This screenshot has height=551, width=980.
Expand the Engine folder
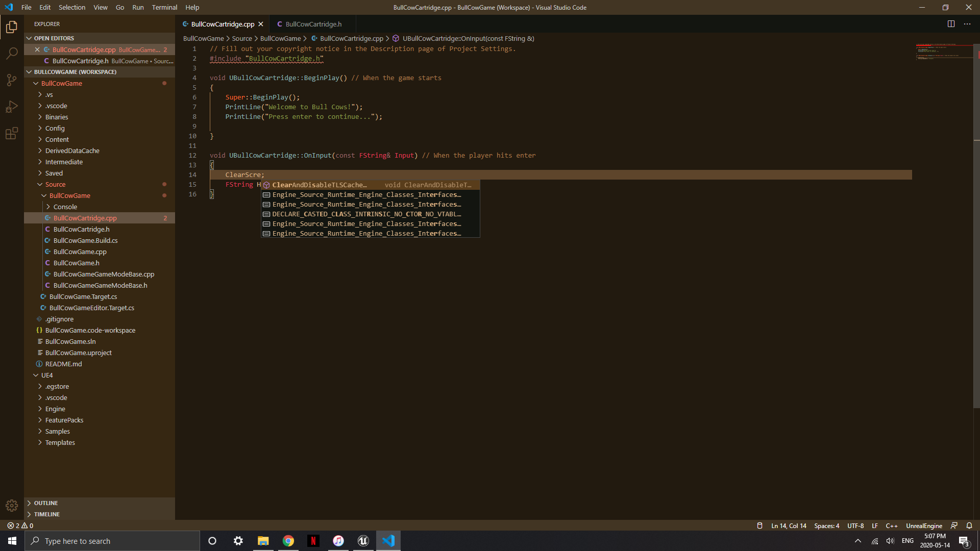[x=55, y=409]
